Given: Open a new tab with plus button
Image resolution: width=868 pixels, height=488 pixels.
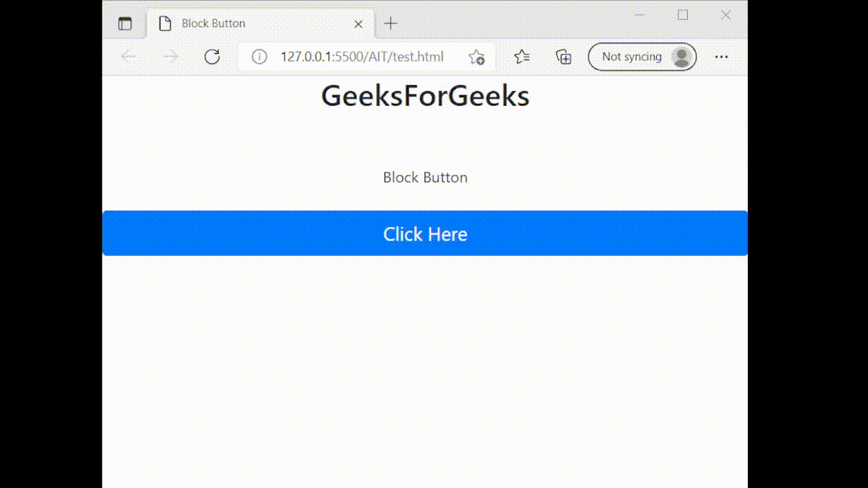Looking at the screenshot, I should click(x=390, y=23).
